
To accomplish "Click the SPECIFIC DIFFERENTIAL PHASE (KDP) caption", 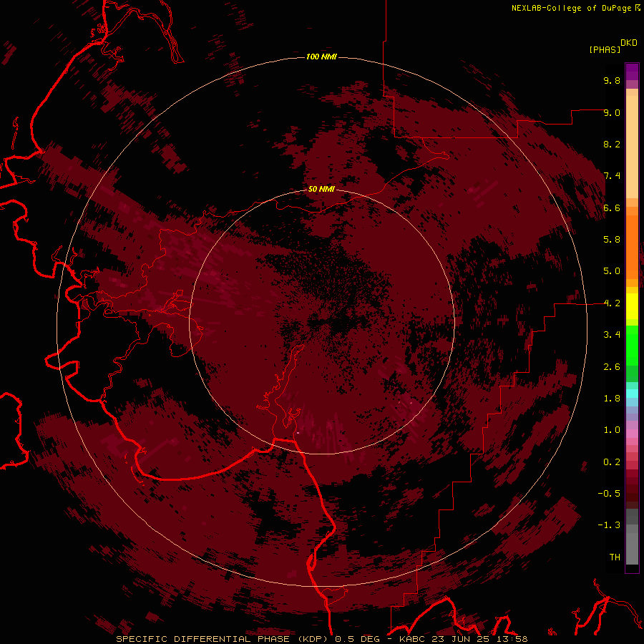I will pos(223,639).
